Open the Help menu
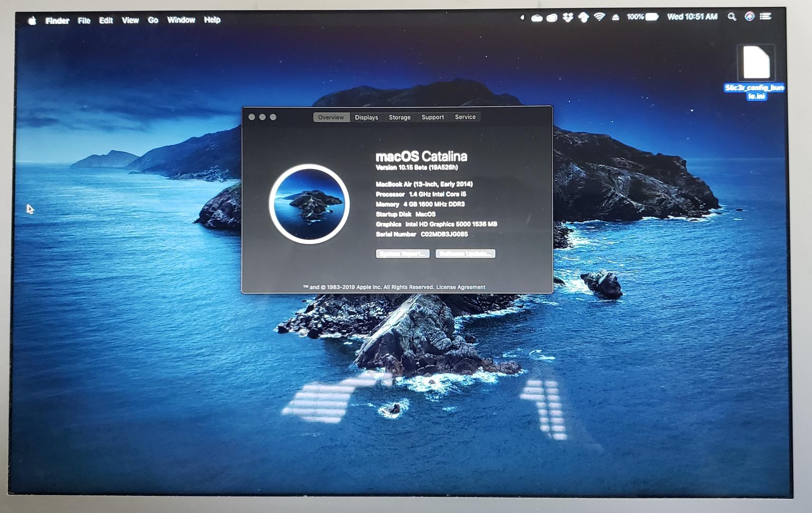The image size is (812, 513). (212, 19)
